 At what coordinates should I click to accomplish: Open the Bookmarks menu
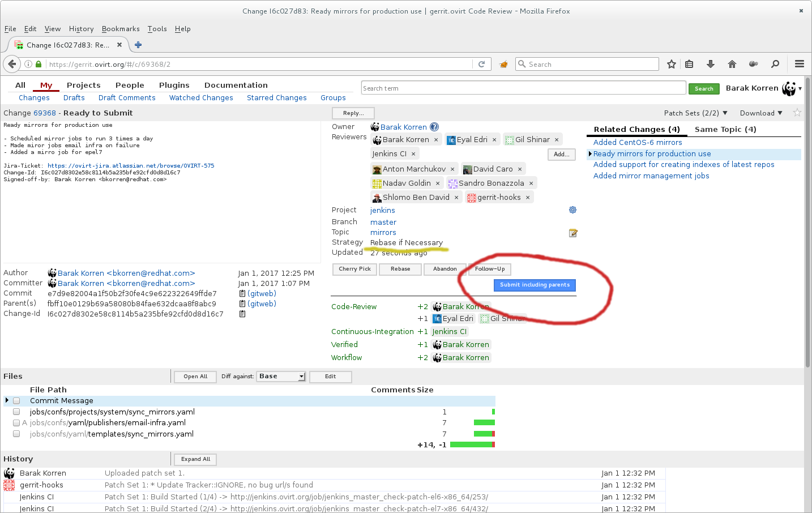pos(121,29)
